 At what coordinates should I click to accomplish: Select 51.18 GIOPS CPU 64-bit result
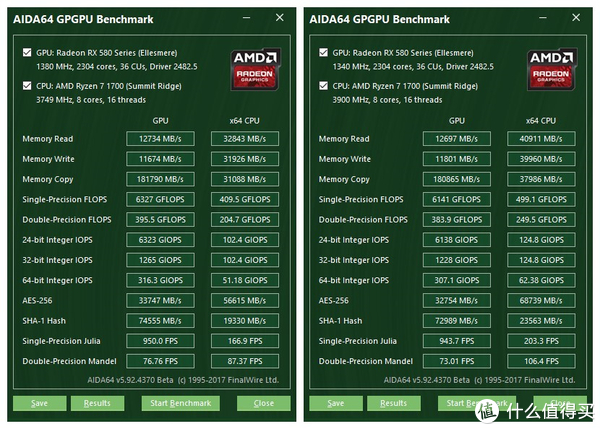click(x=245, y=280)
